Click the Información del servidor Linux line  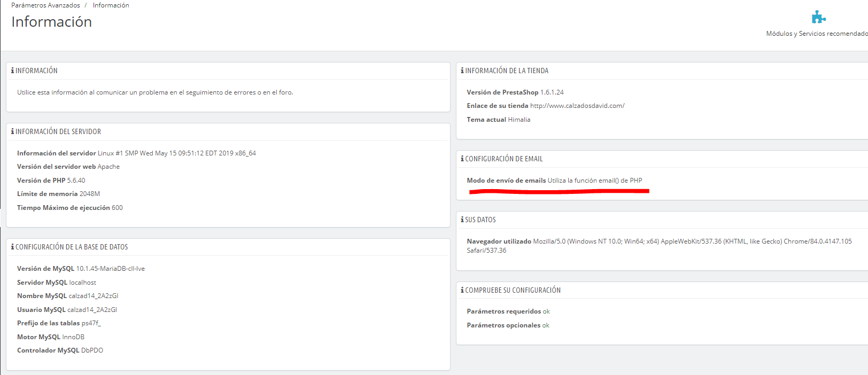tap(136, 153)
